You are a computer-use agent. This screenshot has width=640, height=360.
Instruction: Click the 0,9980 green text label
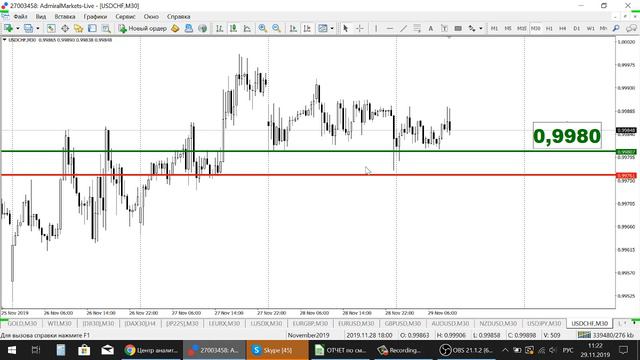567,136
